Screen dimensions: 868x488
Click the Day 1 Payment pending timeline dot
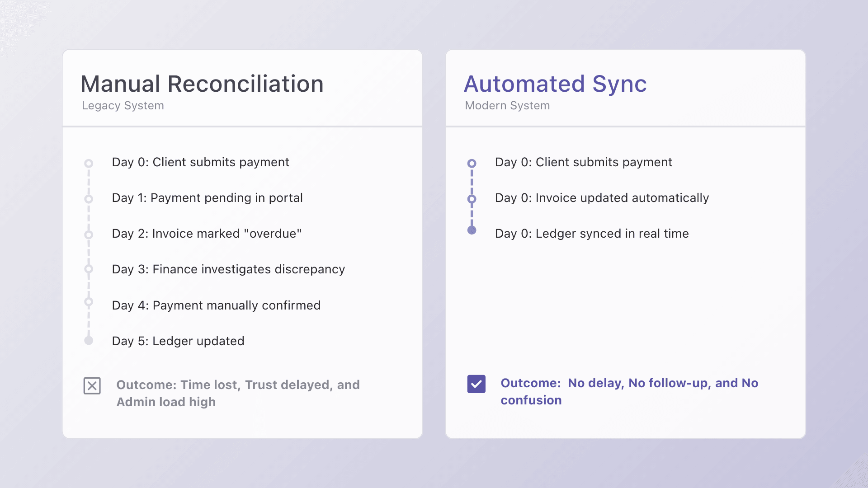point(89,199)
